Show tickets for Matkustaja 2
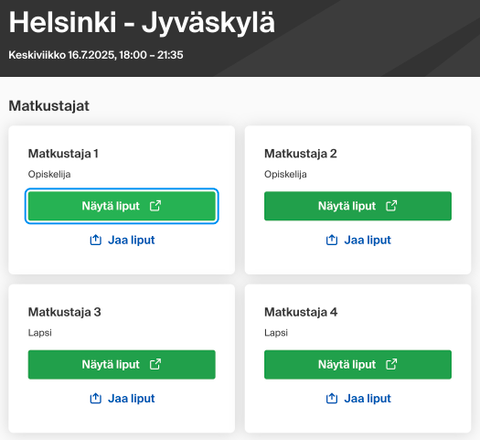The height and width of the screenshot is (440, 480). click(358, 206)
